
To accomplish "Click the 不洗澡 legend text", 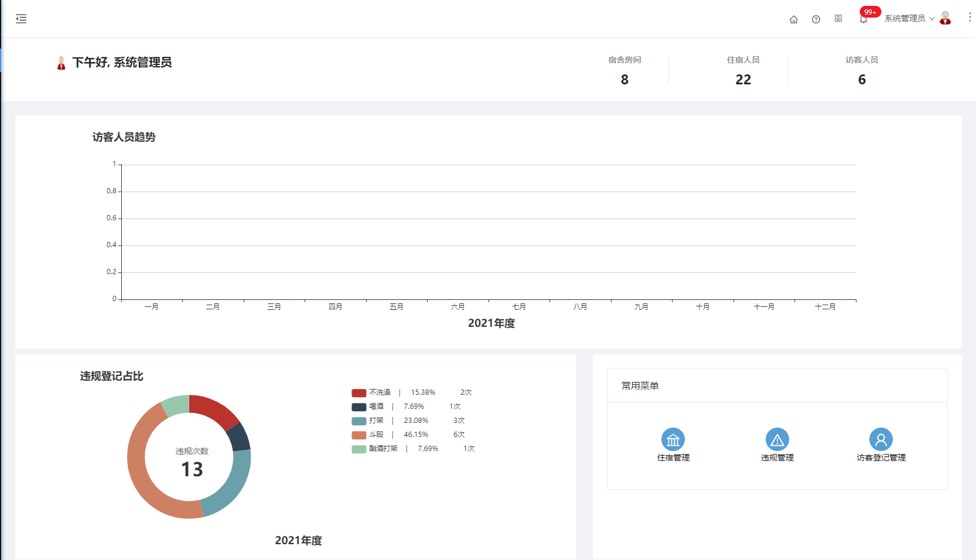I will click(x=380, y=392).
